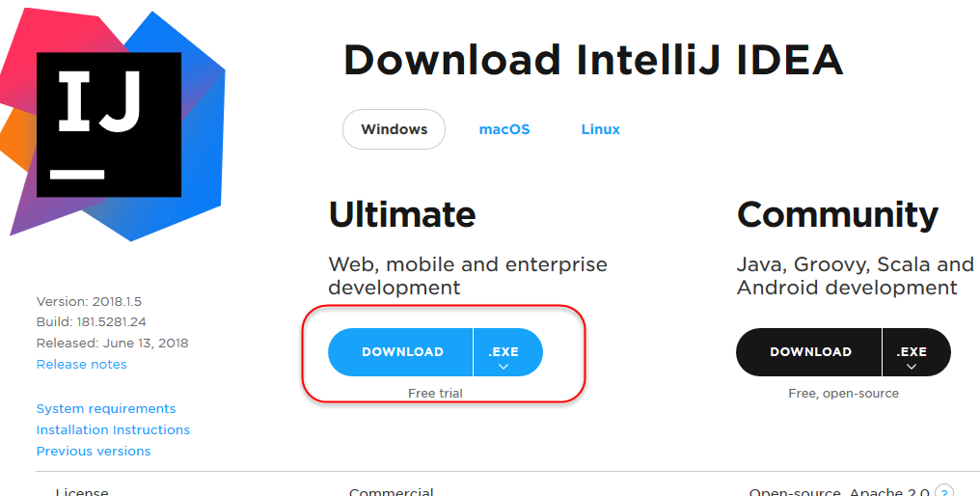Click the blue Ultimate DOWNLOAD button
The height and width of the screenshot is (496, 980).
(x=400, y=352)
